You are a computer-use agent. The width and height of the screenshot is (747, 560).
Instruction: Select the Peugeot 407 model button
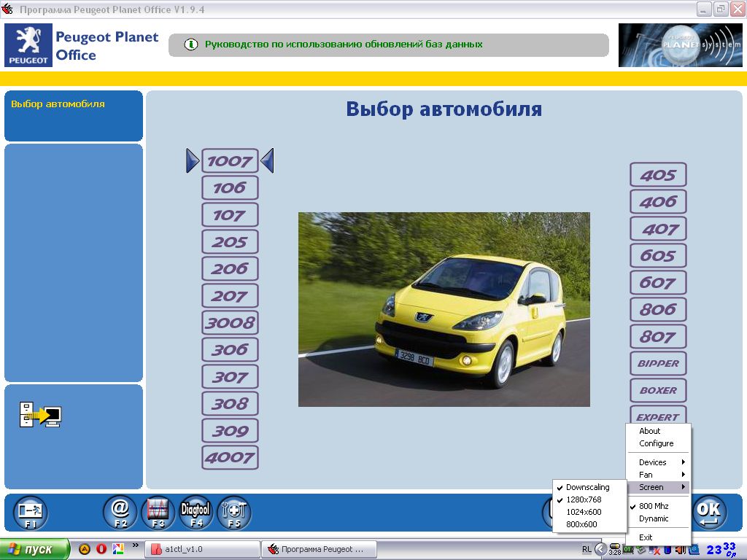pos(658,229)
